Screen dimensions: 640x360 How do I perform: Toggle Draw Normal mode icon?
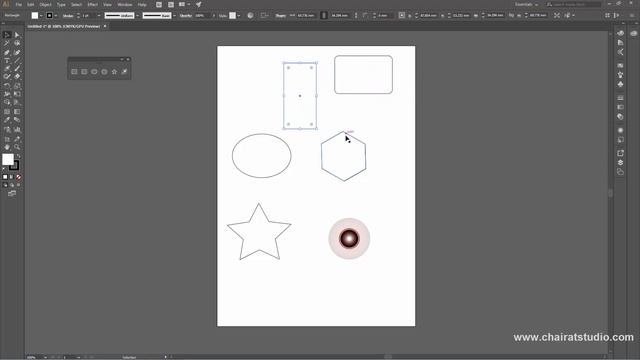coord(5,185)
